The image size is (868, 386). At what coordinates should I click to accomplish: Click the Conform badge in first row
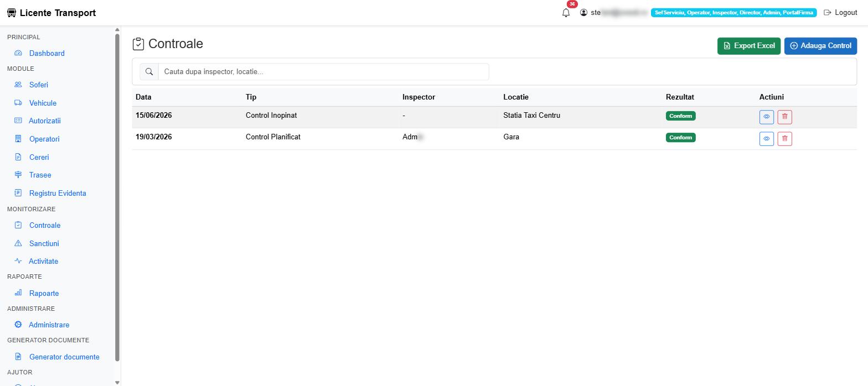680,116
